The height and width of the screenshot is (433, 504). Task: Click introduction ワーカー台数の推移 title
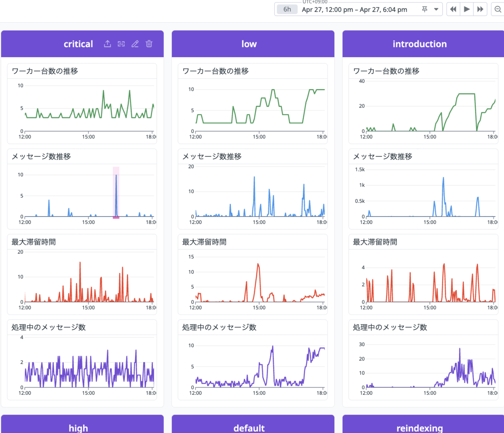386,71
